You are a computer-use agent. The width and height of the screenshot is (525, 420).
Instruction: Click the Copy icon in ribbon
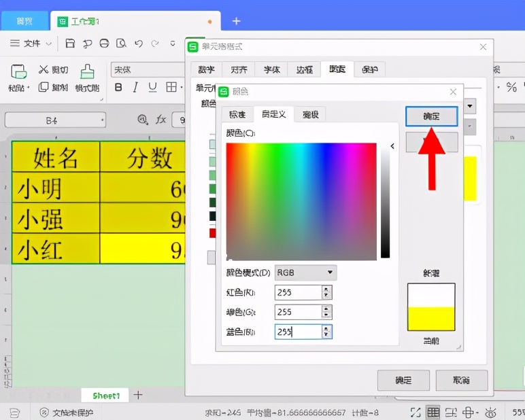[x=44, y=87]
